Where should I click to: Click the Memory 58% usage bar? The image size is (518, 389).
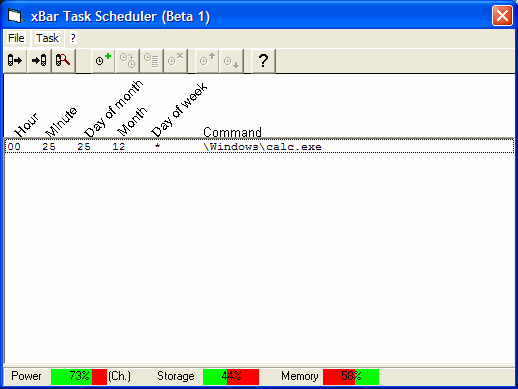pyautogui.click(x=351, y=376)
